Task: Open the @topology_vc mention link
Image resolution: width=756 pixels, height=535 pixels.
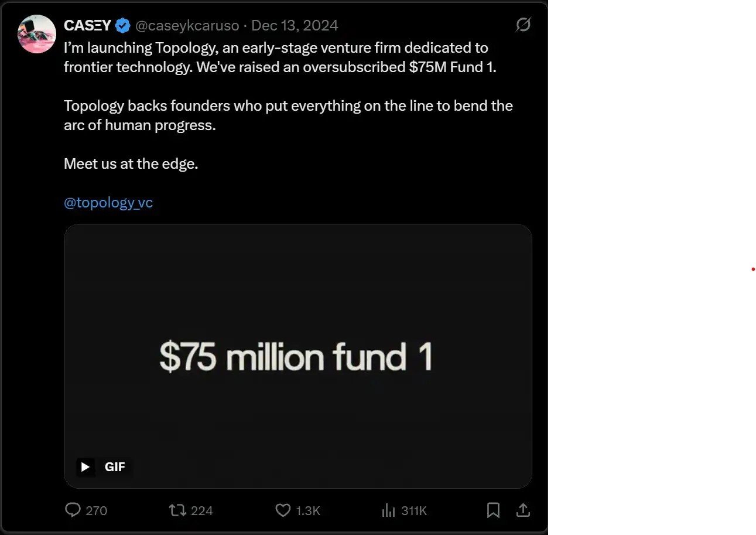Action: (x=108, y=203)
